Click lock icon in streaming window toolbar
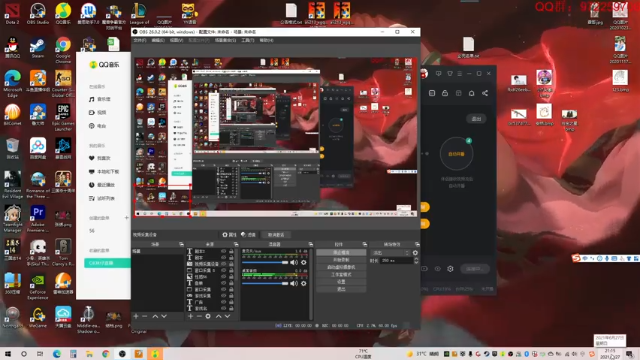The image size is (640, 360). pos(445,93)
